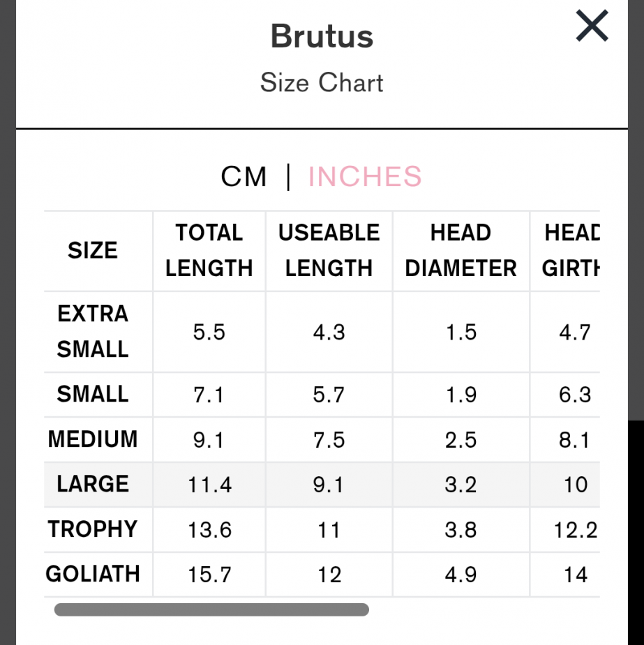
Task: Select the EXTRA SMALL row label
Action: click(93, 331)
